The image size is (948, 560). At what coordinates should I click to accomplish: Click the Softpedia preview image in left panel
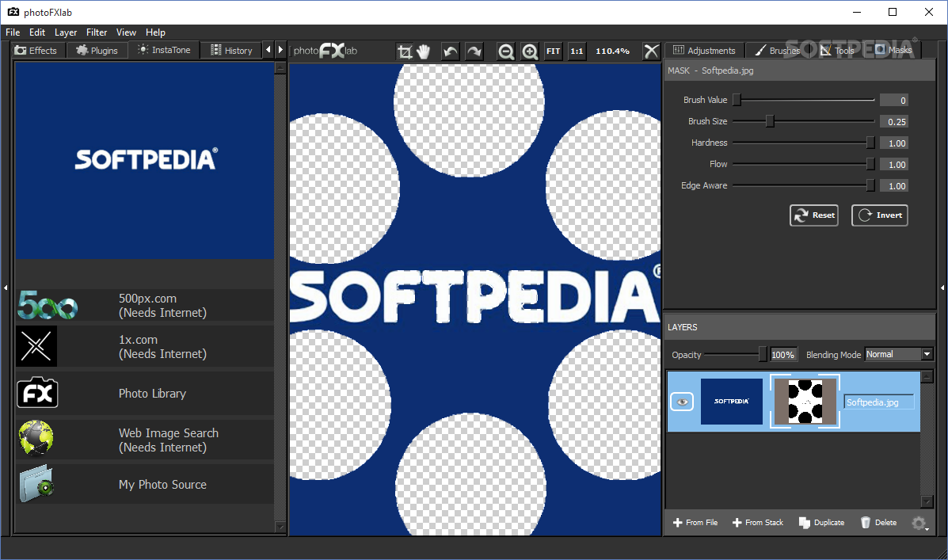[144, 160]
